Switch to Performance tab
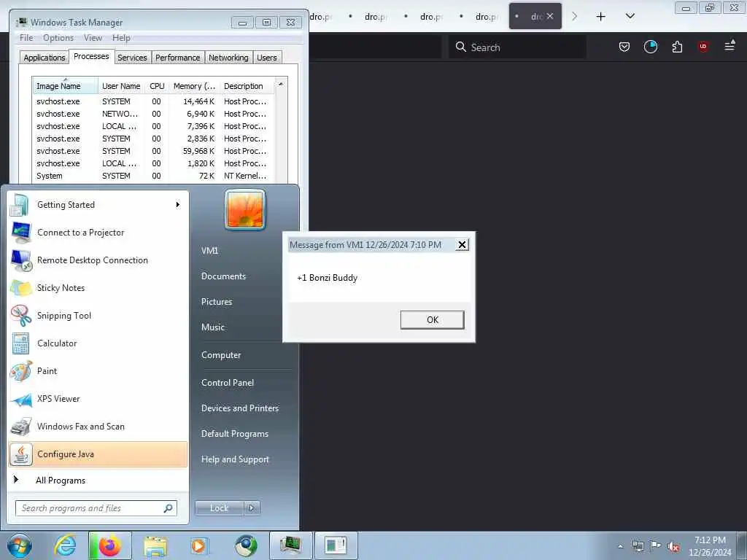Screen dimensions: 747x560 [x=178, y=58]
